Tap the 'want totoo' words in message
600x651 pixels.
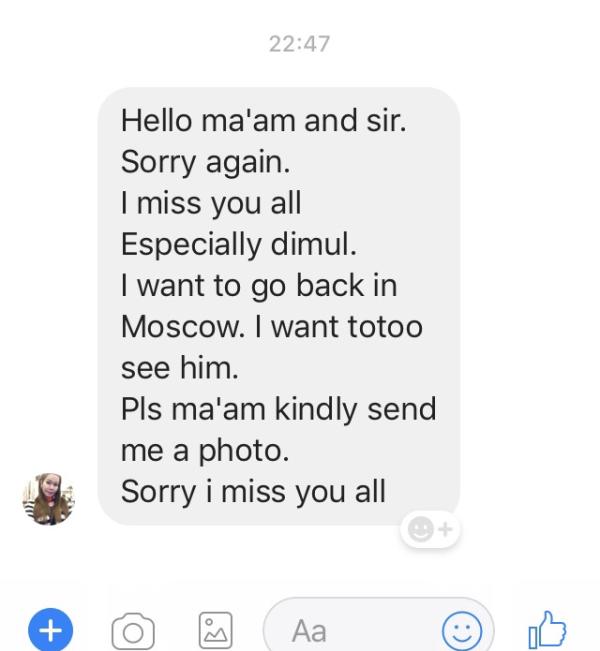coord(347,327)
